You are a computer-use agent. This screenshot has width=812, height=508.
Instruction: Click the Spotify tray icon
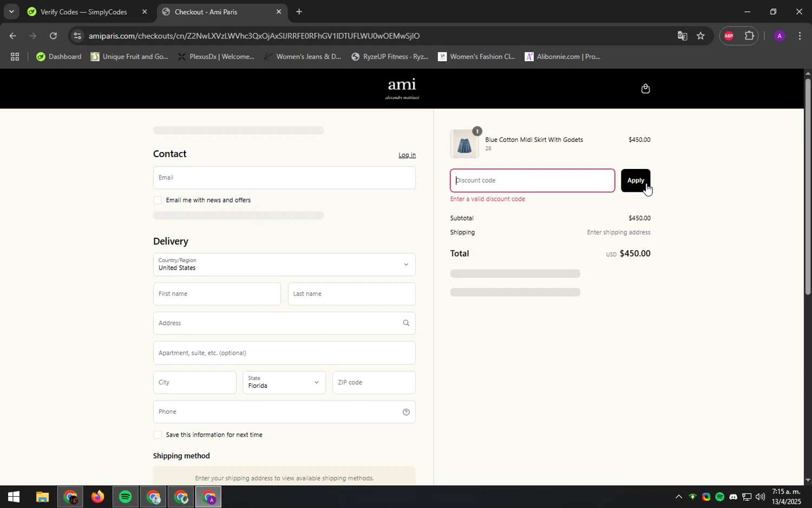point(719,497)
